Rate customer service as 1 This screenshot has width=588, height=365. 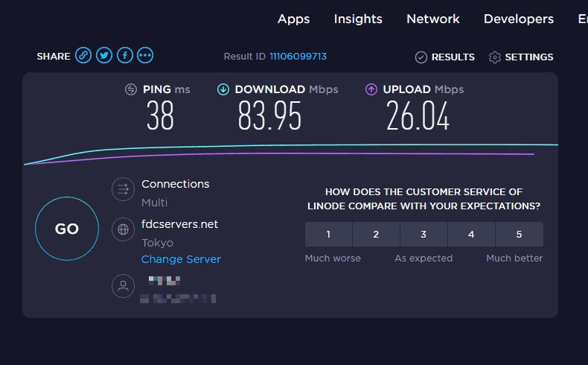point(328,234)
